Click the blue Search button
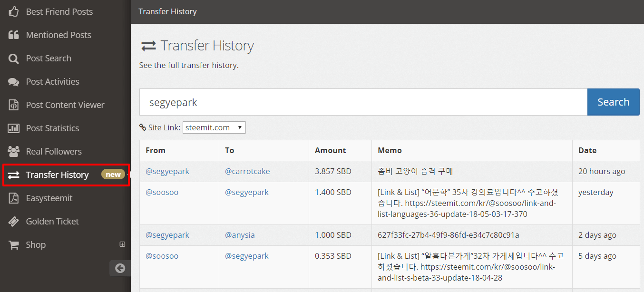644x292 pixels. [614, 102]
